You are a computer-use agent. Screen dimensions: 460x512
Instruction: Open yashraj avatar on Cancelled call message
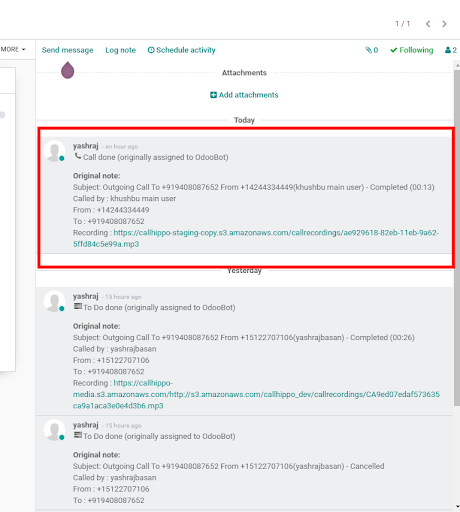54,430
